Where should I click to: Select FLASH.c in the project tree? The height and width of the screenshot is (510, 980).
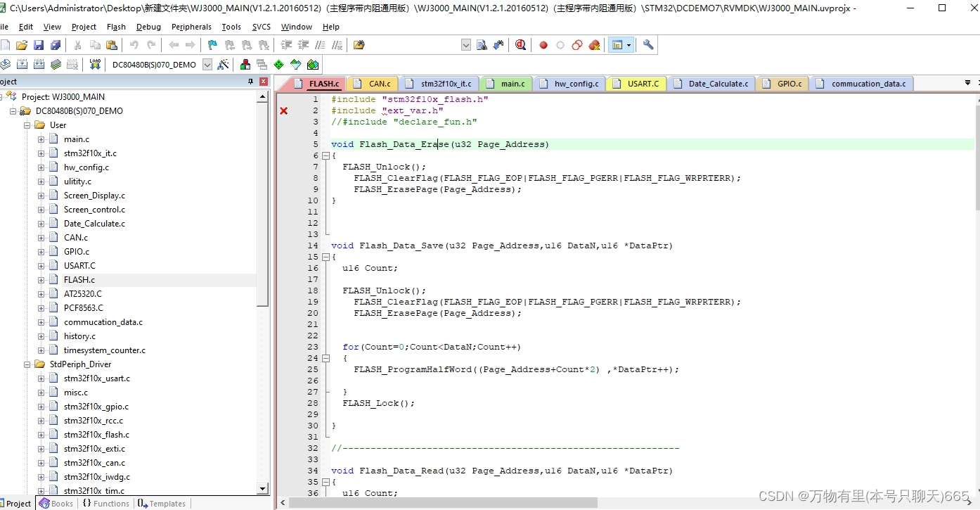click(x=79, y=280)
